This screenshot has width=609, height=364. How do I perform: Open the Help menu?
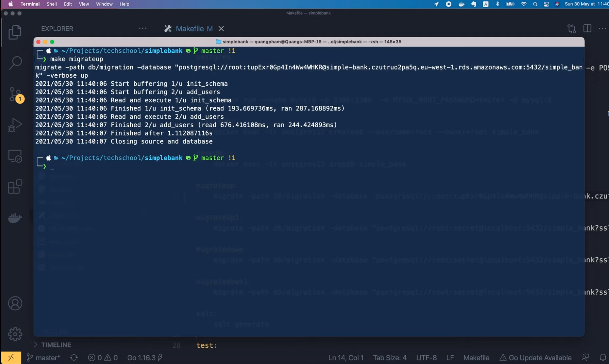click(x=124, y=4)
